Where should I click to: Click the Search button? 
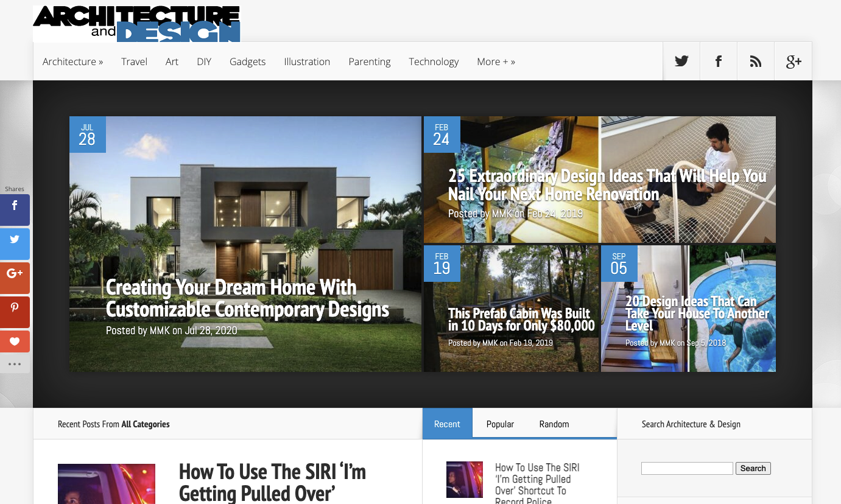pos(753,468)
